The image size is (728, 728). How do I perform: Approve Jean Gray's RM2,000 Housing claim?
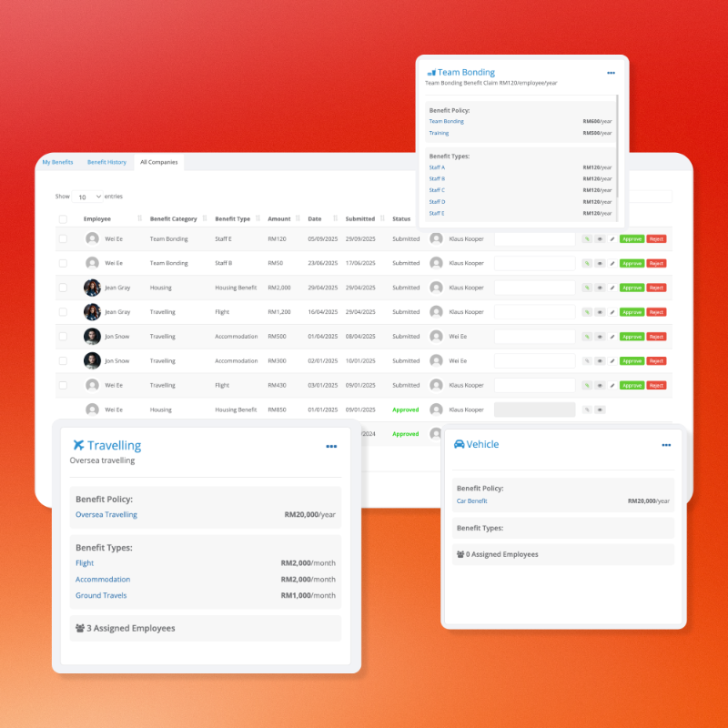632,288
